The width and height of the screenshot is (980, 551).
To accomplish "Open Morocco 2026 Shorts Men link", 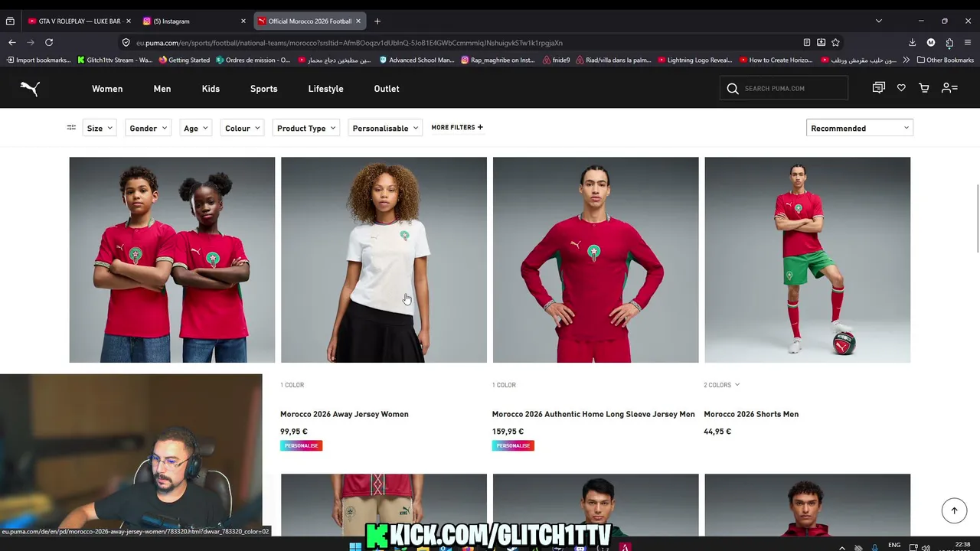I will click(751, 414).
